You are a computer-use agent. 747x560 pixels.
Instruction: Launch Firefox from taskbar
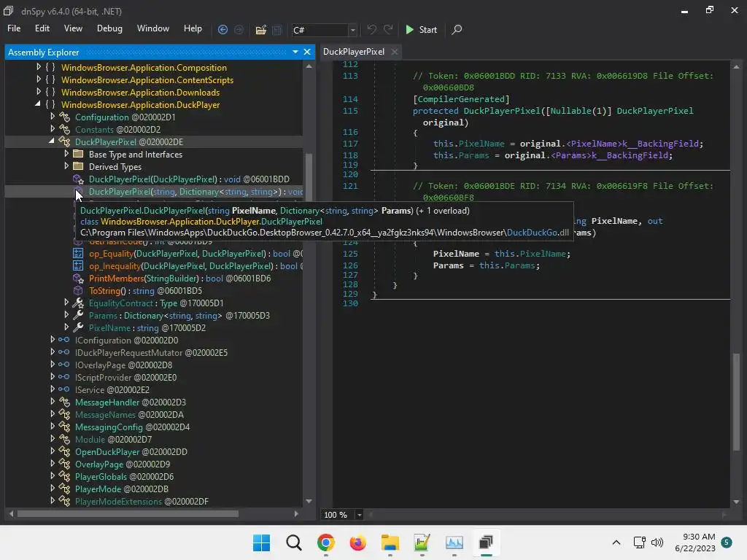pos(357,542)
